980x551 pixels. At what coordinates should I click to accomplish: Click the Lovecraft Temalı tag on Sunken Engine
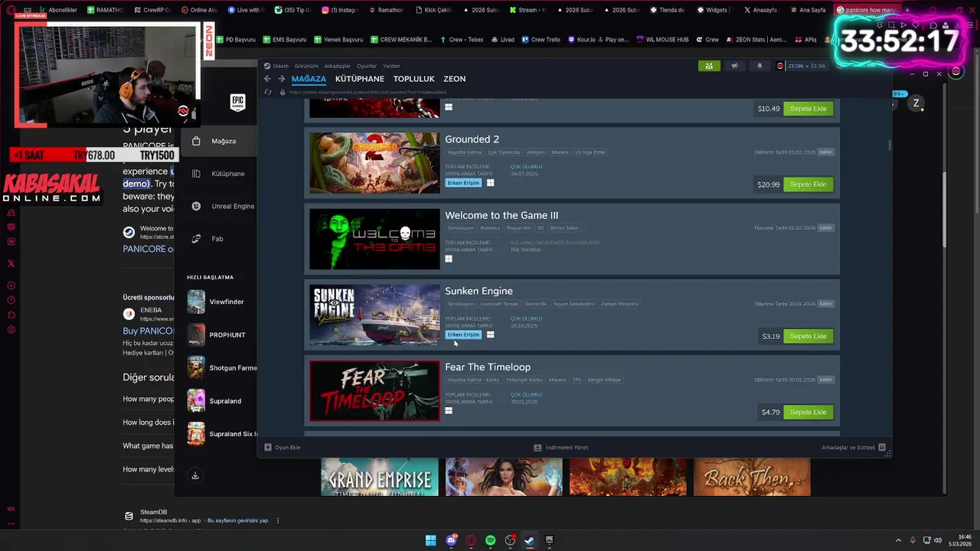[499, 304]
